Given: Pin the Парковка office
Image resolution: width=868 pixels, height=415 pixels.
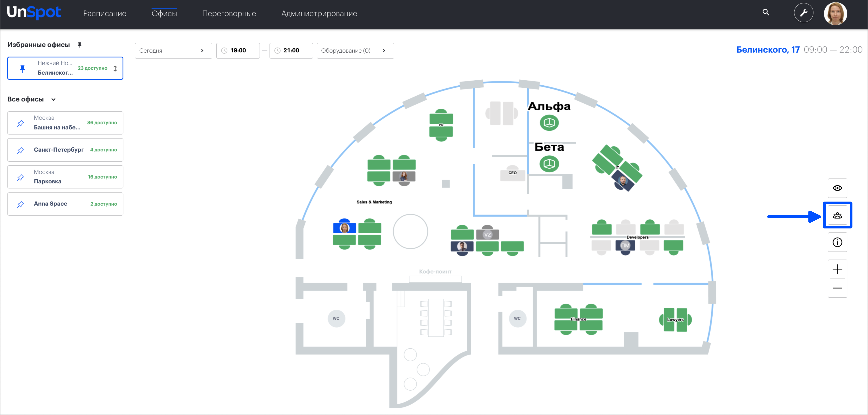Looking at the screenshot, I should (21, 177).
